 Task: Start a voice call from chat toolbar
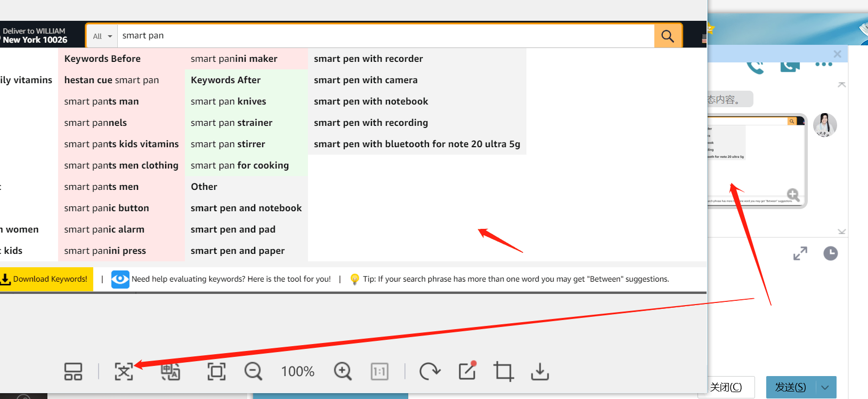tap(755, 67)
